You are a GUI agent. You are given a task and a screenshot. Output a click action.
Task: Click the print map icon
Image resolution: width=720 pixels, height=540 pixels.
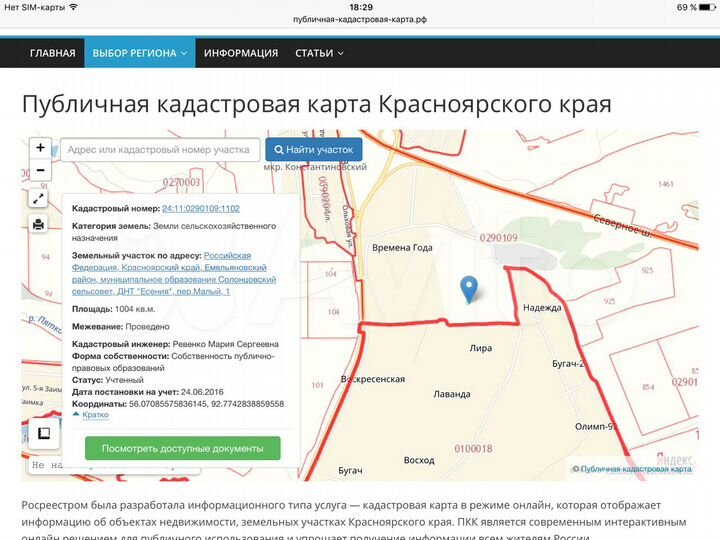[39, 225]
